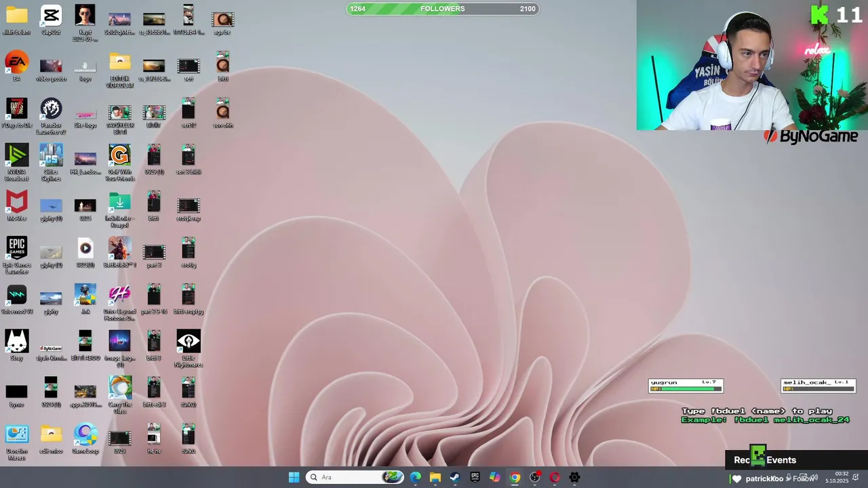The width and height of the screenshot is (868, 488).
Task: Open the Windows Start menu
Action: point(294,477)
